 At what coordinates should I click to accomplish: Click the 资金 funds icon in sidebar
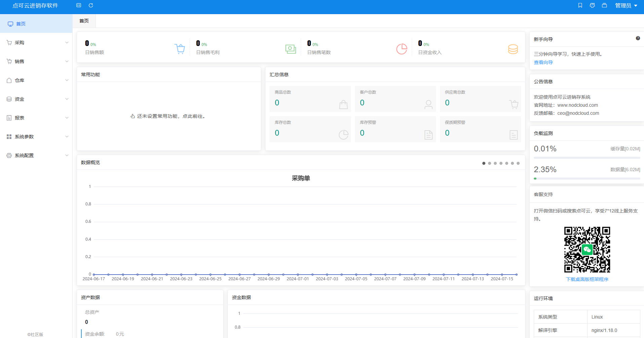coord(9,99)
